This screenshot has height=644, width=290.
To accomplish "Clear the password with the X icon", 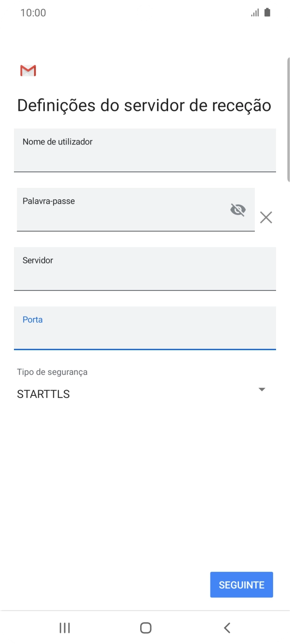I will point(266,217).
